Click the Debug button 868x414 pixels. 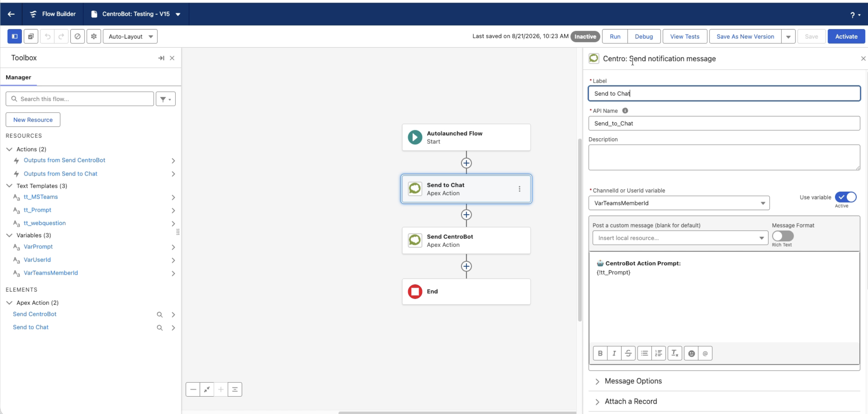644,37
